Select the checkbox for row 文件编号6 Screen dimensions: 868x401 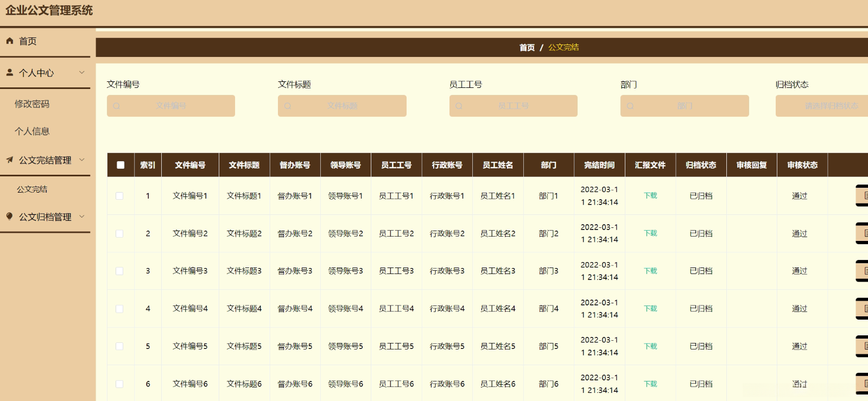tap(119, 384)
